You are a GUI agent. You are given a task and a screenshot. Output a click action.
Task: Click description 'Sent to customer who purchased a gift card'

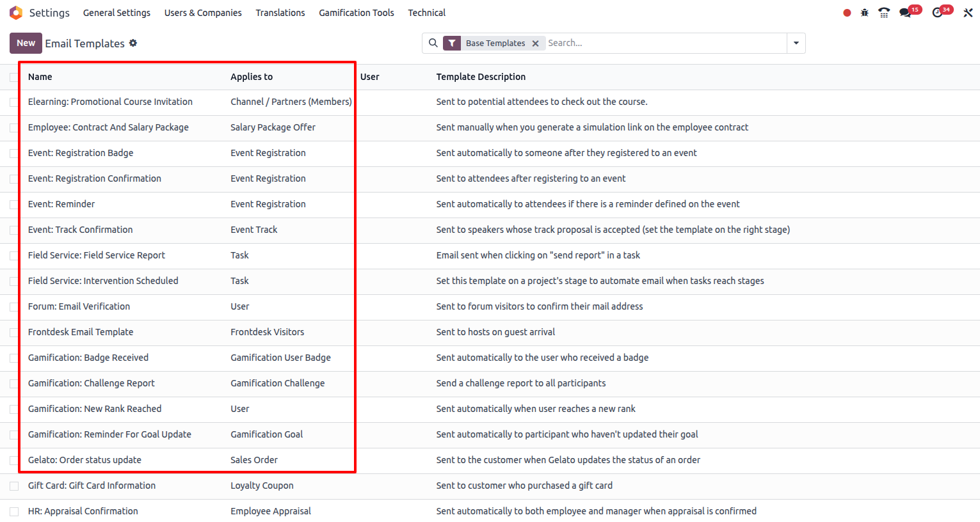pyautogui.click(x=524, y=486)
